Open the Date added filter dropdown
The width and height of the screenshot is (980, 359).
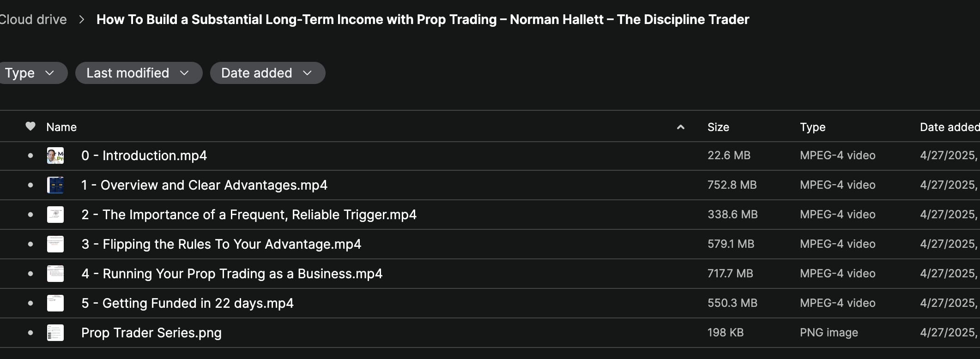[267, 73]
